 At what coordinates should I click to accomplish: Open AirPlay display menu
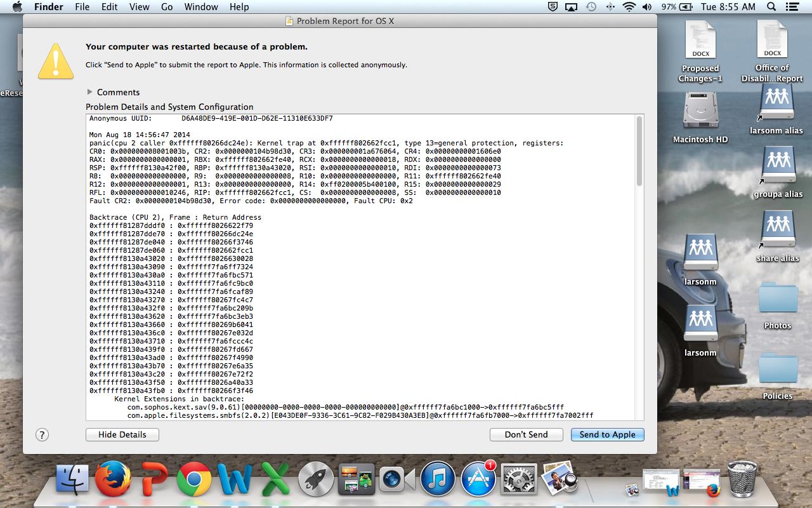point(572,7)
